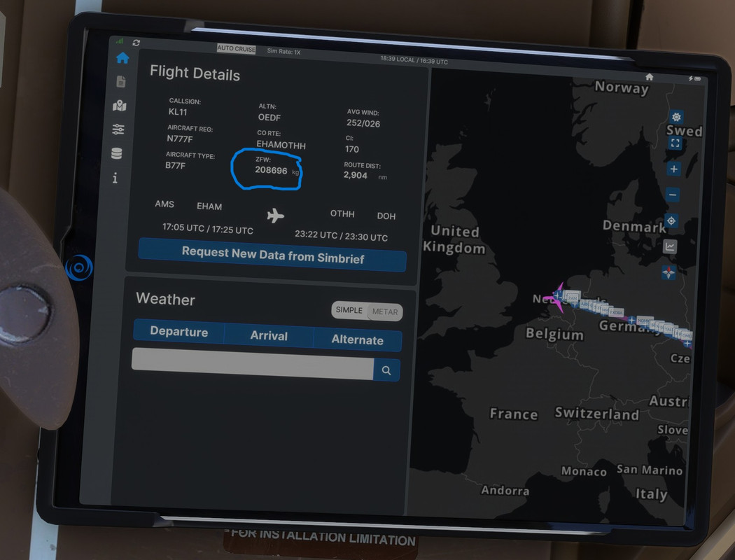Click the refresh arrows icon in status bar
The height and width of the screenshot is (560, 735).
click(x=136, y=43)
